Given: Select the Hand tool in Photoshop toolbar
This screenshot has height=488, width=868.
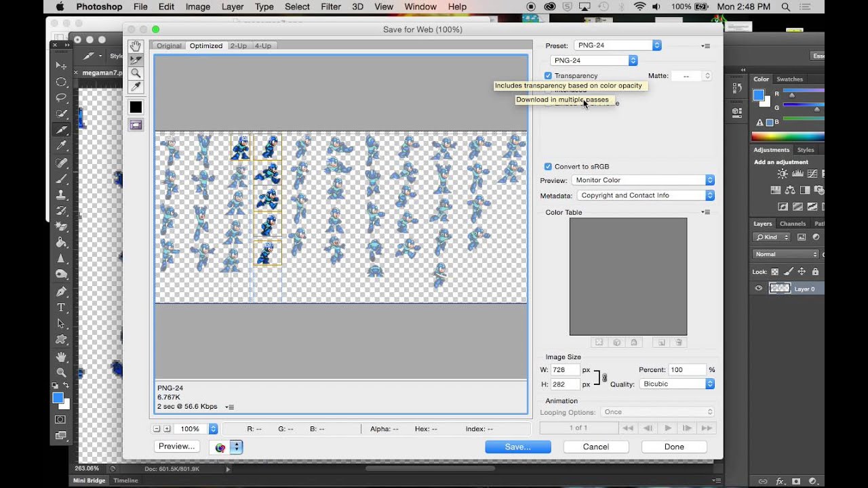Looking at the screenshot, I should coord(62,357).
